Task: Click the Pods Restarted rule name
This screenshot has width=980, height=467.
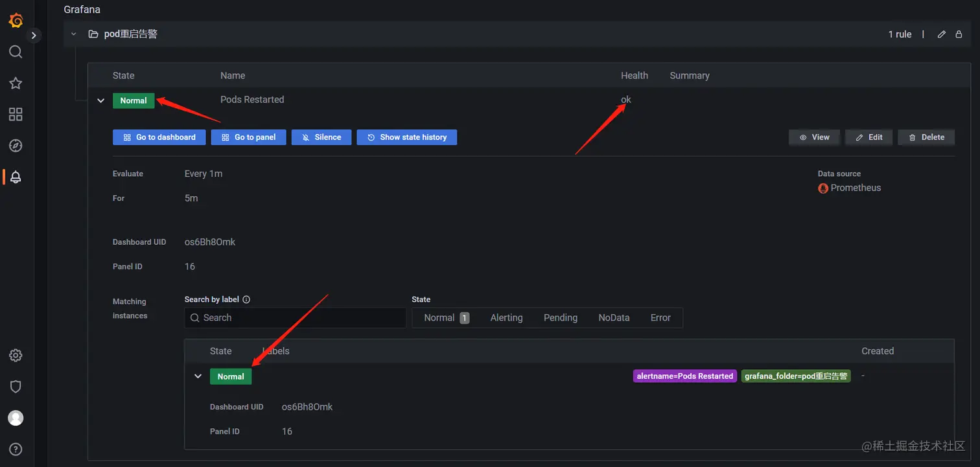Action: click(x=252, y=100)
